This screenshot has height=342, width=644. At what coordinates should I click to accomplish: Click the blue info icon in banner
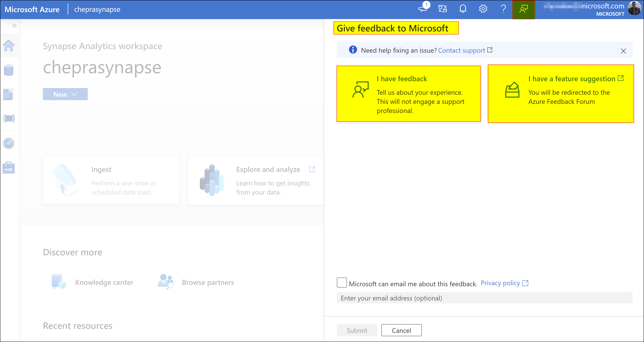tap(353, 50)
